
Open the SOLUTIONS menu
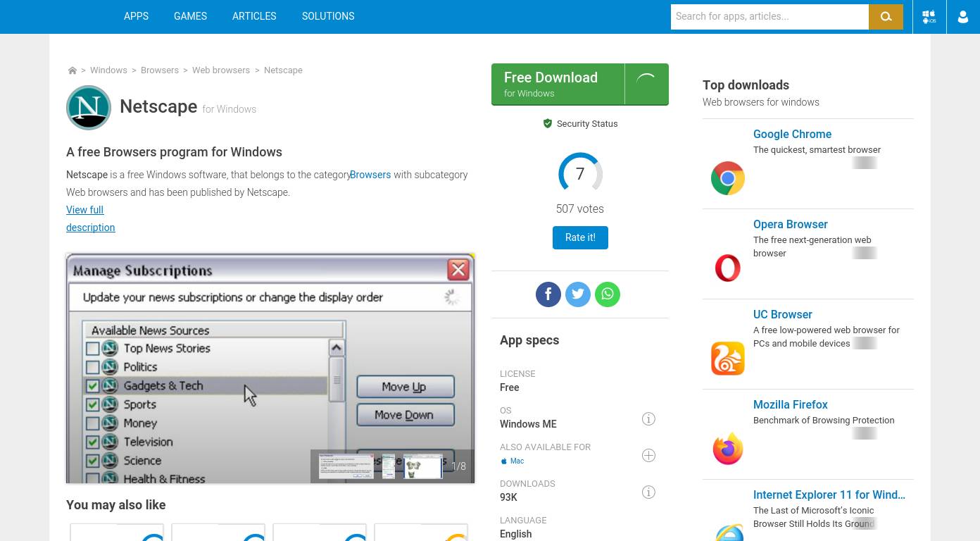pos(328,16)
